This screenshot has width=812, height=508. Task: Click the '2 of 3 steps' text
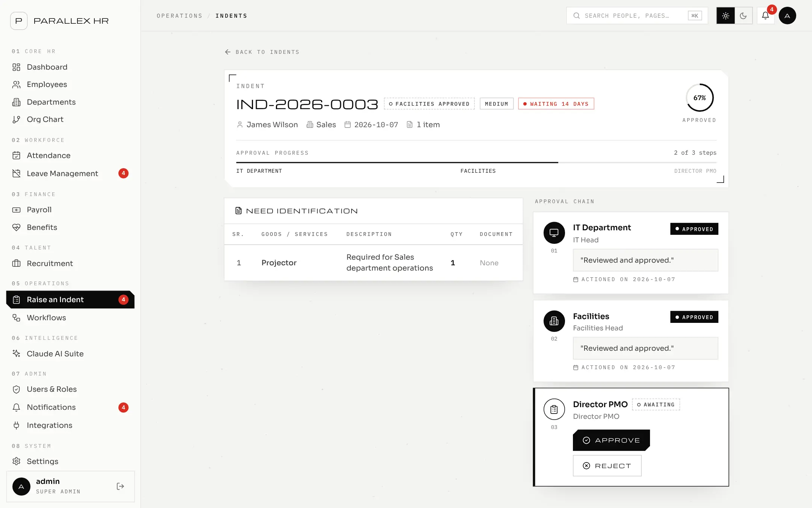tap(695, 153)
